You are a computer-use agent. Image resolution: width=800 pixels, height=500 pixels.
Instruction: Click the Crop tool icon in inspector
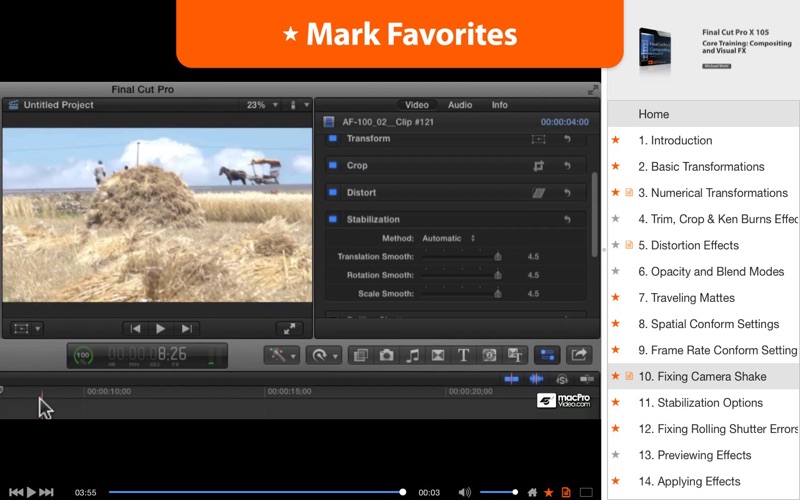point(538,166)
